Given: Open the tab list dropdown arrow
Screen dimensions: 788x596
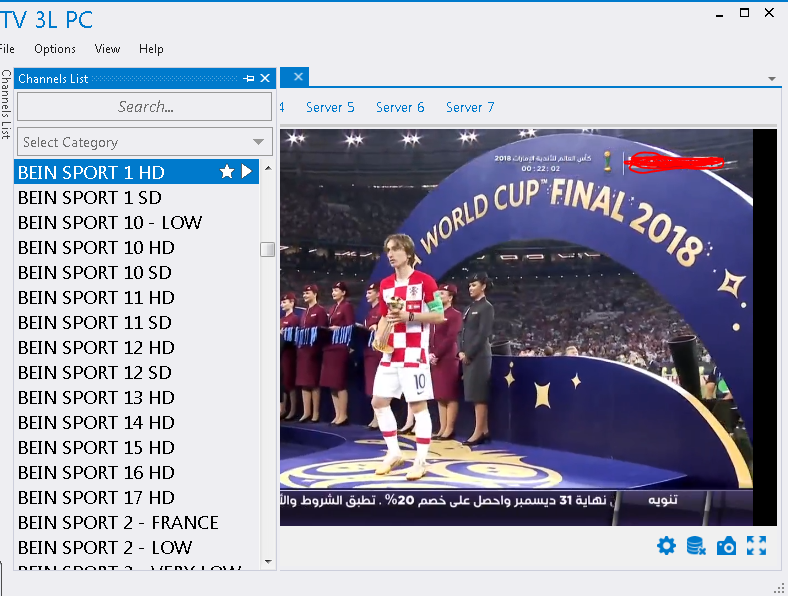Looking at the screenshot, I should pos(771,79).
